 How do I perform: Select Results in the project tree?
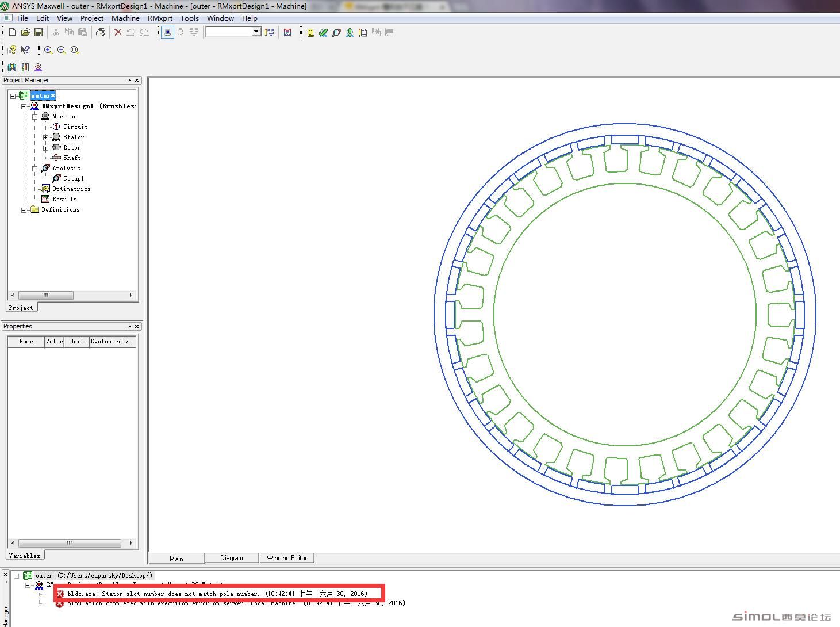(x=64, y=199)
